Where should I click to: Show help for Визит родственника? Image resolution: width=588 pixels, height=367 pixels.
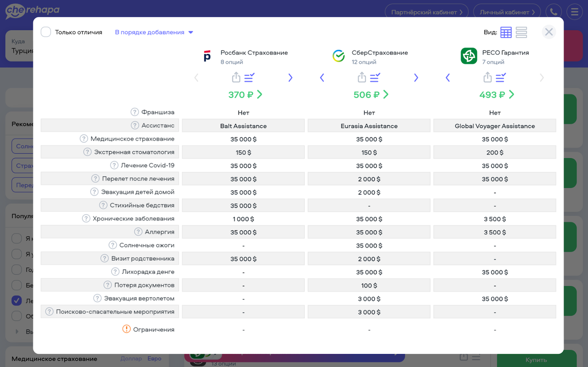tap(105, 258)
